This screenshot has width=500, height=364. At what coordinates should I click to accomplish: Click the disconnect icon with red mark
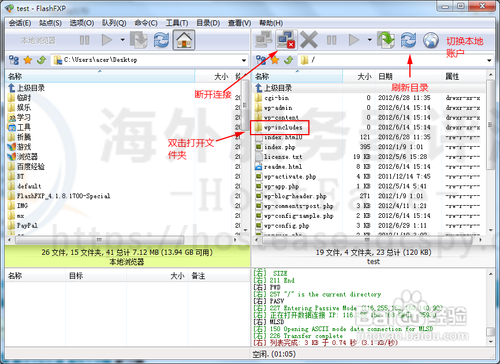point(286,40)
